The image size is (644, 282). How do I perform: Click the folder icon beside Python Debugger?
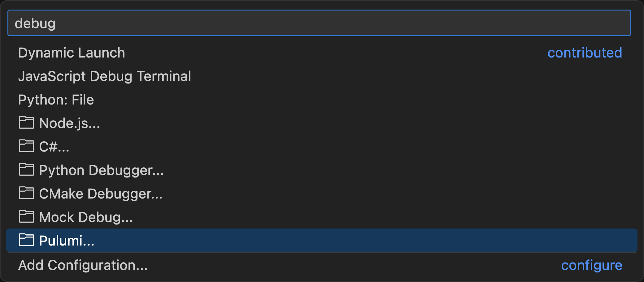point(27,170)
